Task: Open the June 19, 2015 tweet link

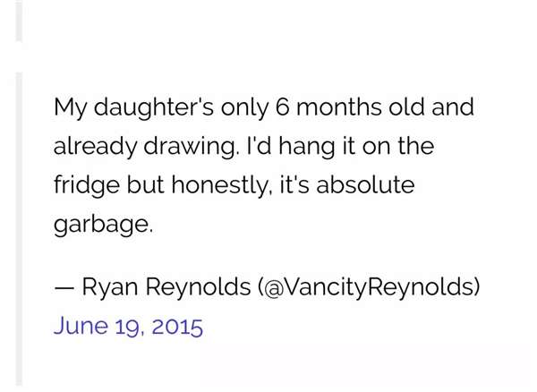Action: coord(128,327)
